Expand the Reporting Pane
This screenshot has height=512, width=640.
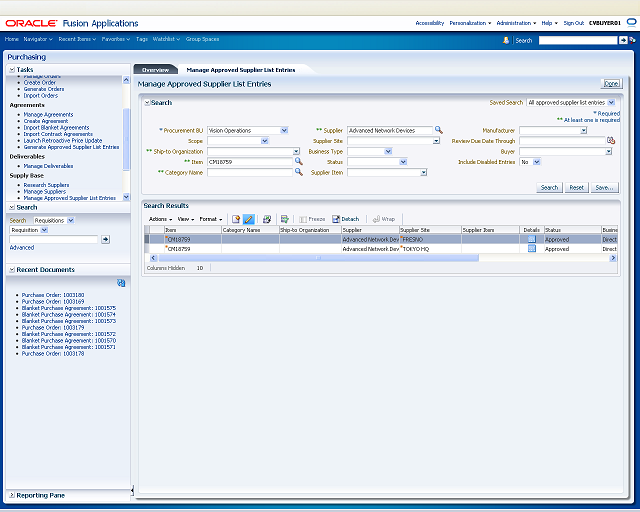tap(12, 495)
